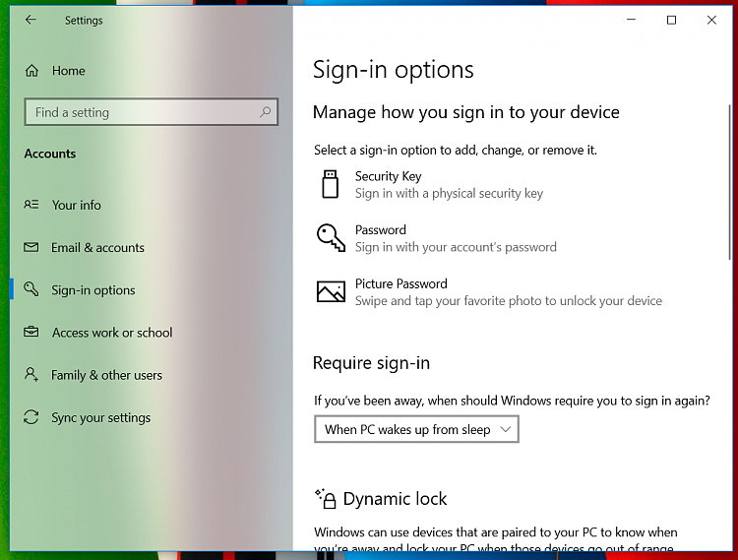Open Your info page
The height and width of the screenshot is (560, 738).
151,205
